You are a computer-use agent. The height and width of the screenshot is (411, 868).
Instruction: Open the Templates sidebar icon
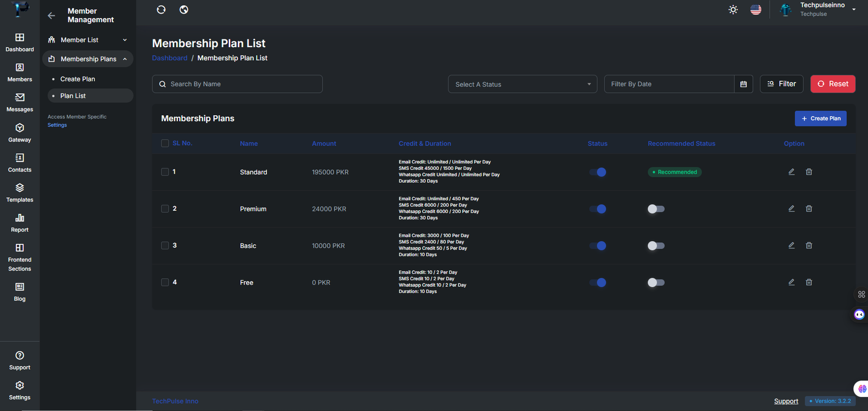click(20, 193)
